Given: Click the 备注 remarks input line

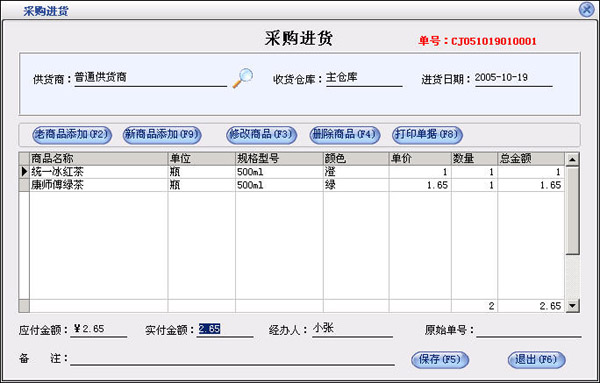Looking at the screenshot, I should tap(232, 359).
